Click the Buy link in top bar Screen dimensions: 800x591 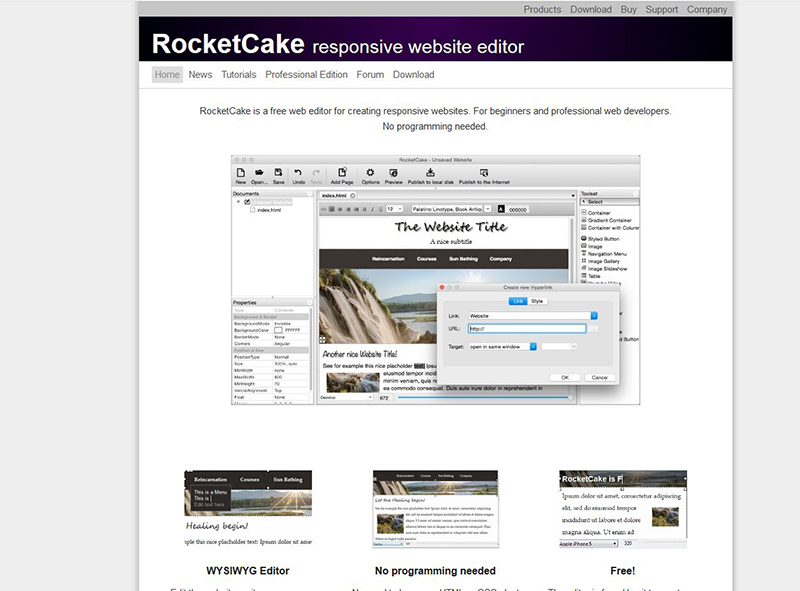pos(629,9)
